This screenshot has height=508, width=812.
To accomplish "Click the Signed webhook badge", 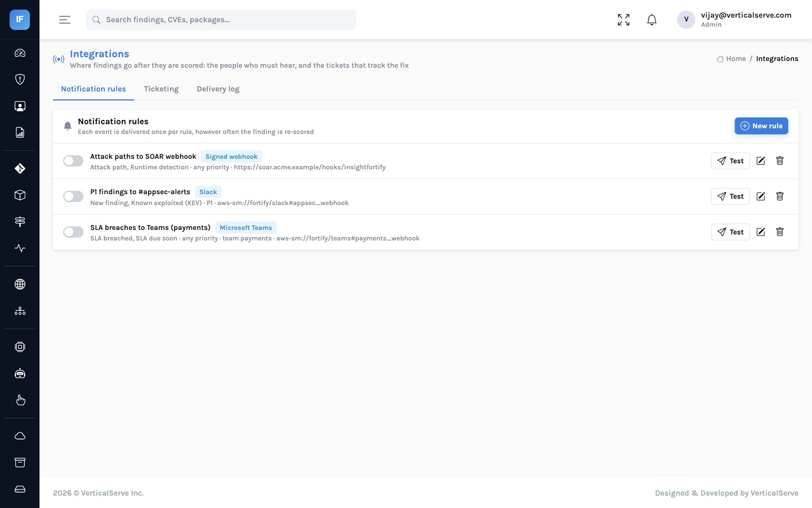I will click(x=231, y=157).
